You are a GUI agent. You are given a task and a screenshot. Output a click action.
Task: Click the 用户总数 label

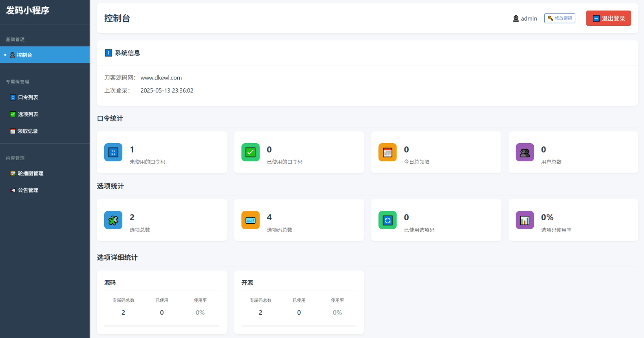[551, 162]
